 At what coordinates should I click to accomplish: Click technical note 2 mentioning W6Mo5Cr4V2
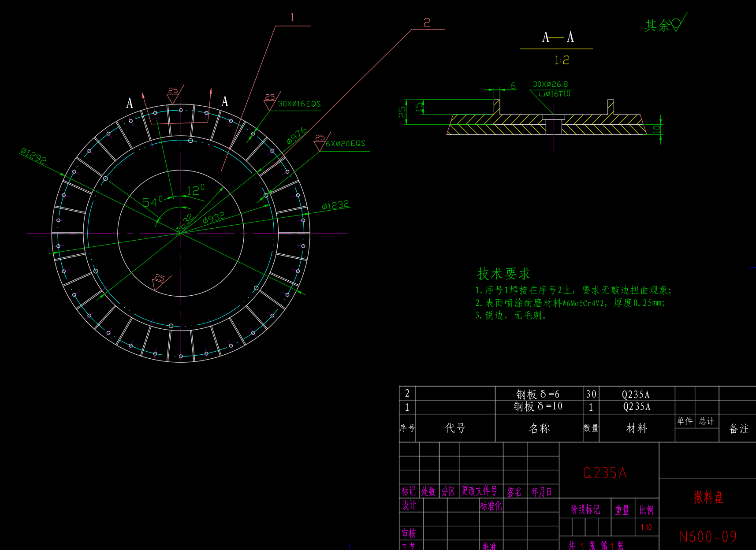tap(570, 303)
